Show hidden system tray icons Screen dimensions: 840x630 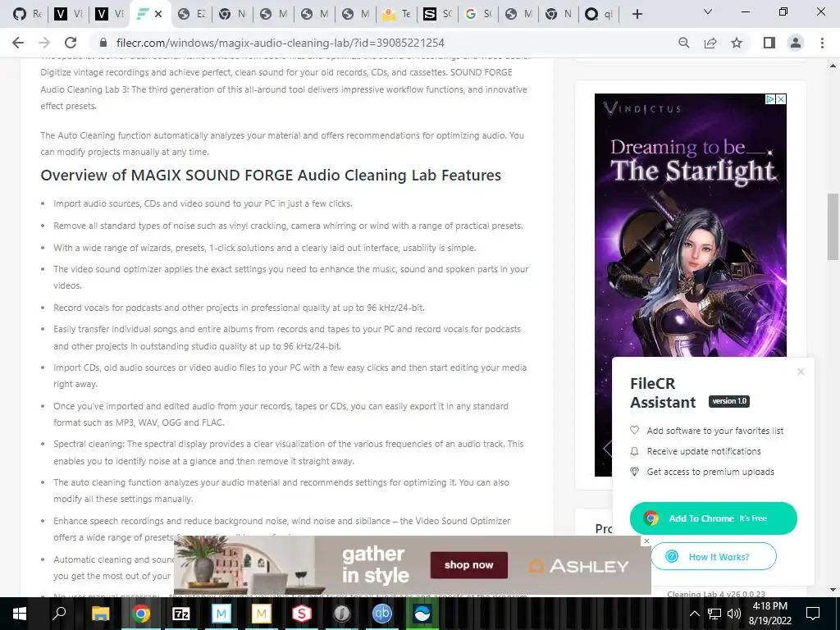[x=694, y=614]
